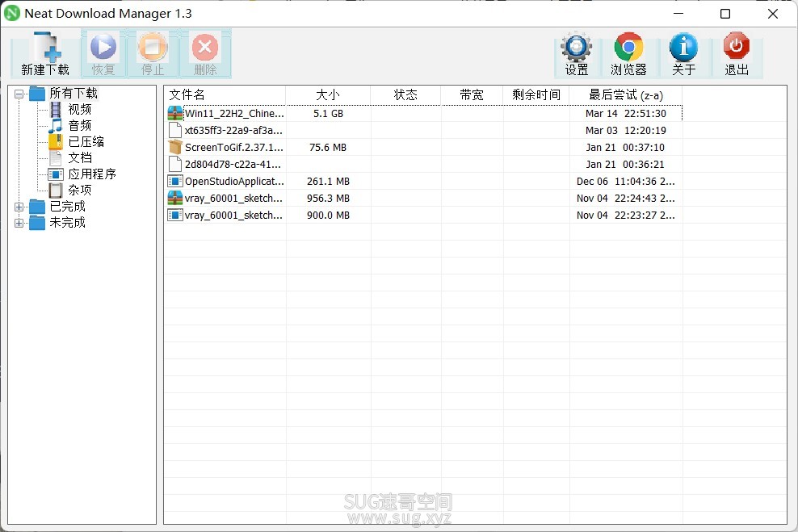The image size is (798, 532).
Task: Sort by 最后尝试 (z-a) column header
Action: [x=625, y=95]
